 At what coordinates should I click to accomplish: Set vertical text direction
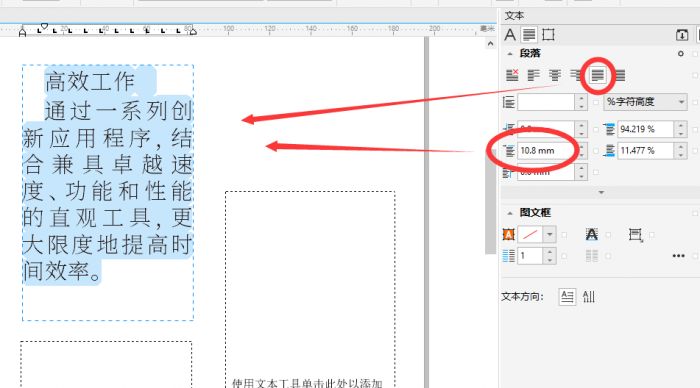click(588, 296)
